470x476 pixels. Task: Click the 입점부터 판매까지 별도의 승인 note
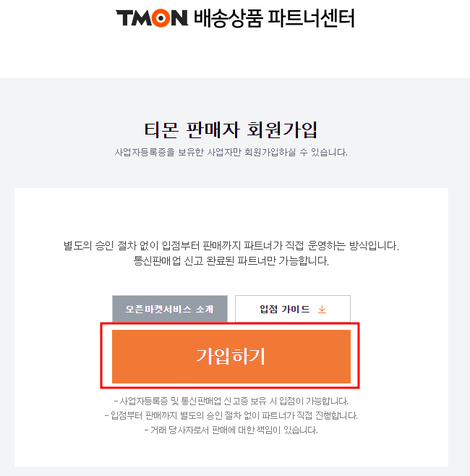point(231,415)
